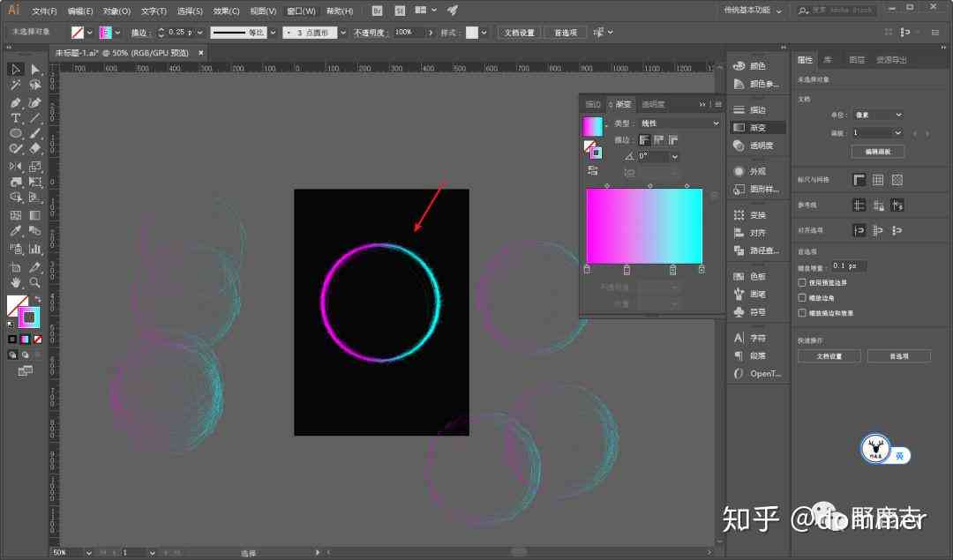Toggle the show grid button

(x=878, y=180)
